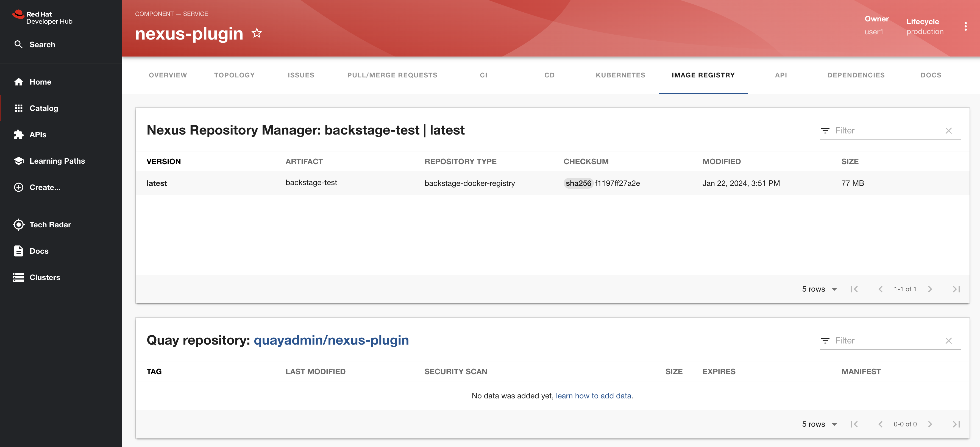Click the next page button in Nexus table
Viewport: 980px width, 447px height.
(931, 289)
